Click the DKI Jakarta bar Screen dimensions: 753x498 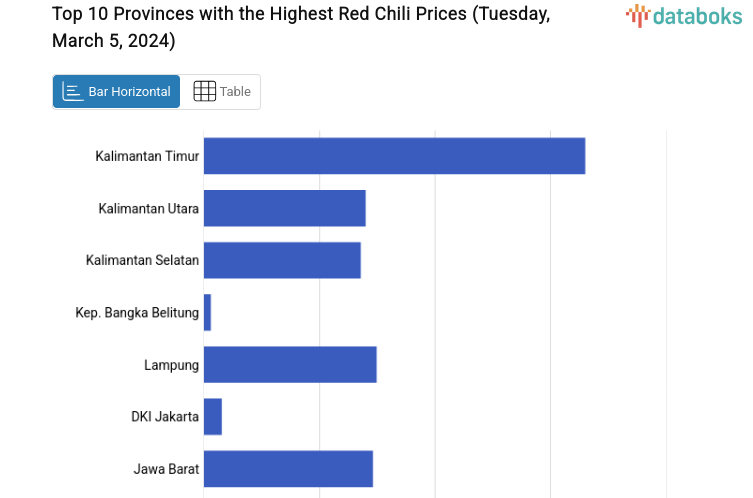pos(212,417)
